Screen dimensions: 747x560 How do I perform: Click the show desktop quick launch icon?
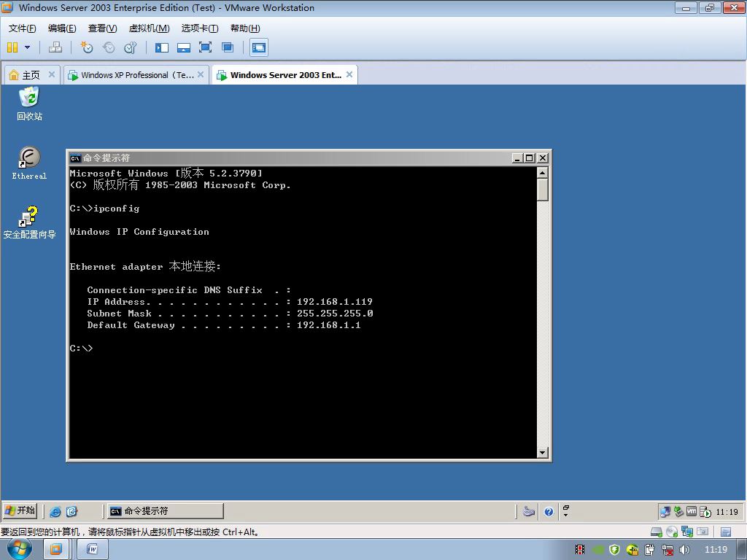[72, 511]
